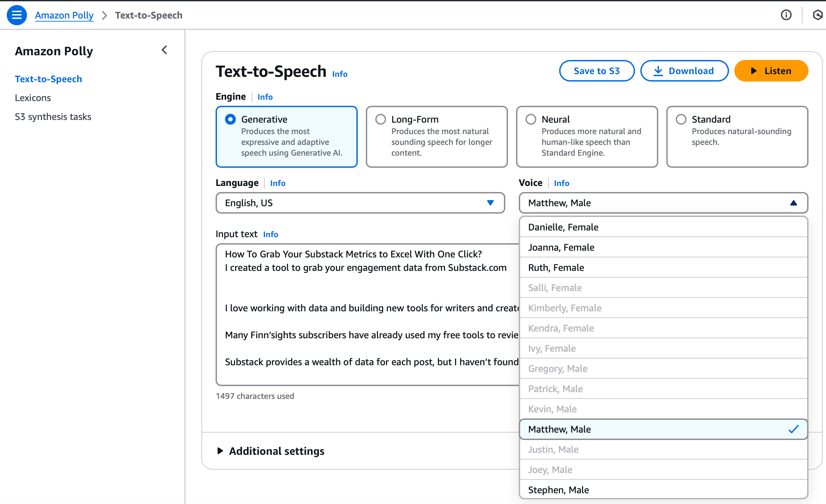
Task: Open S3 synthesis tasks in the sidebar
Action: click(53, 117)
